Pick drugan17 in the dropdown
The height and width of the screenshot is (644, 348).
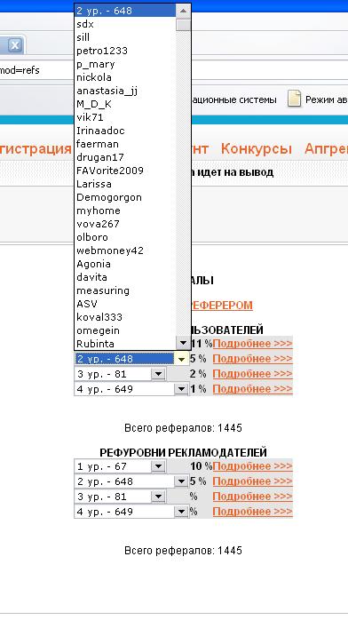(x=125, y=157)
